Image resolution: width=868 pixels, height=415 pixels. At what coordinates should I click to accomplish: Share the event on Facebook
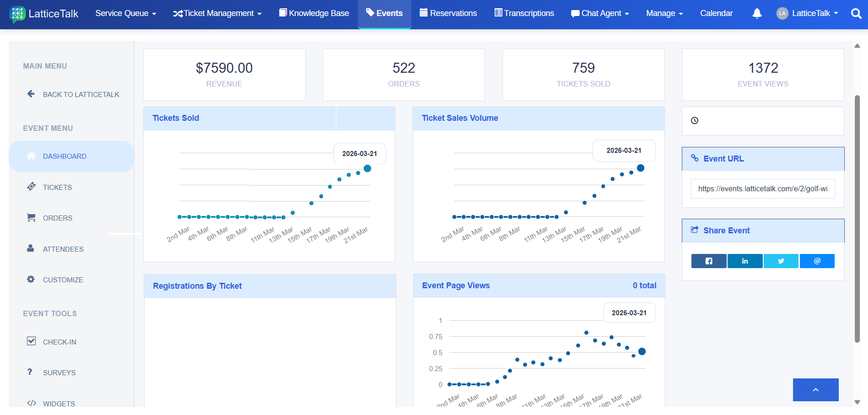708,261
